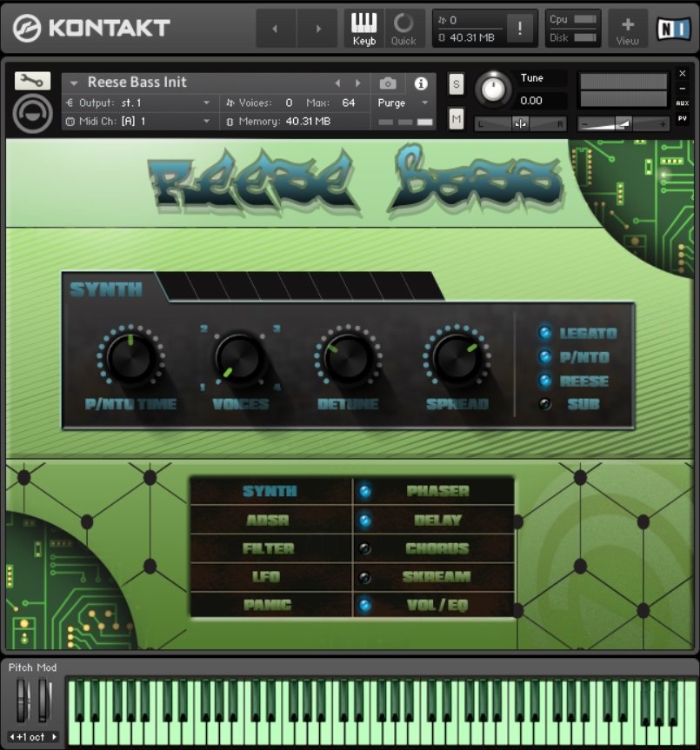Screen dimensions: 700x750
Task: Solo the Reese Bass instrument
Action: (x=457, y=84)
